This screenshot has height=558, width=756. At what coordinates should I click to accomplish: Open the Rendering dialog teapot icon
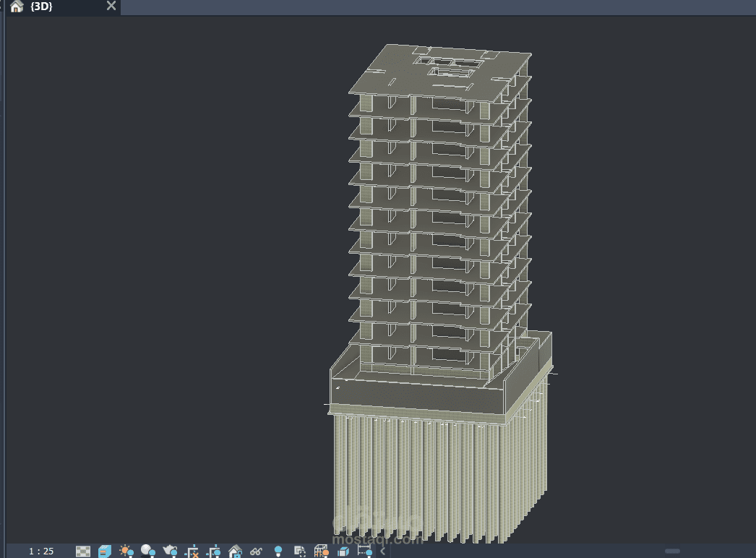(170, 551)
